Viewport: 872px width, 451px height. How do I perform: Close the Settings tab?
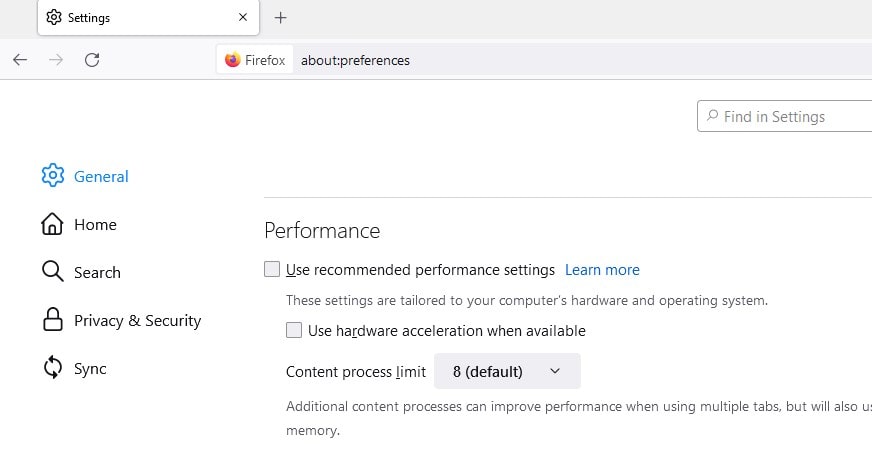coord(243,17)
